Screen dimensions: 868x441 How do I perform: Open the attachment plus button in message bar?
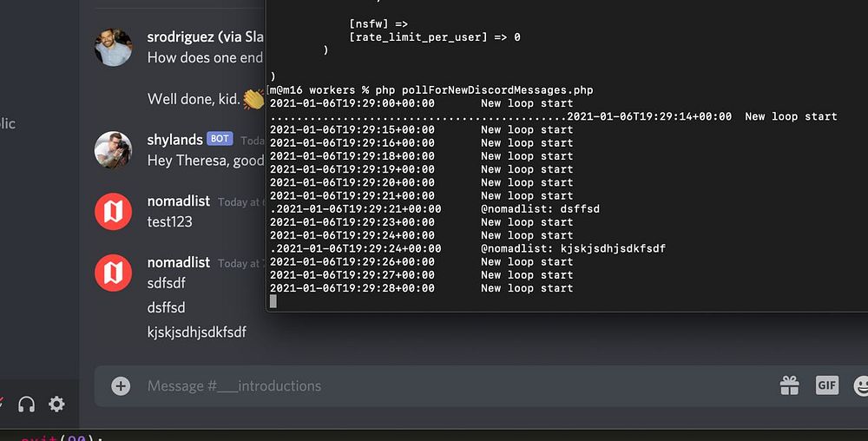tap(121, 386)
